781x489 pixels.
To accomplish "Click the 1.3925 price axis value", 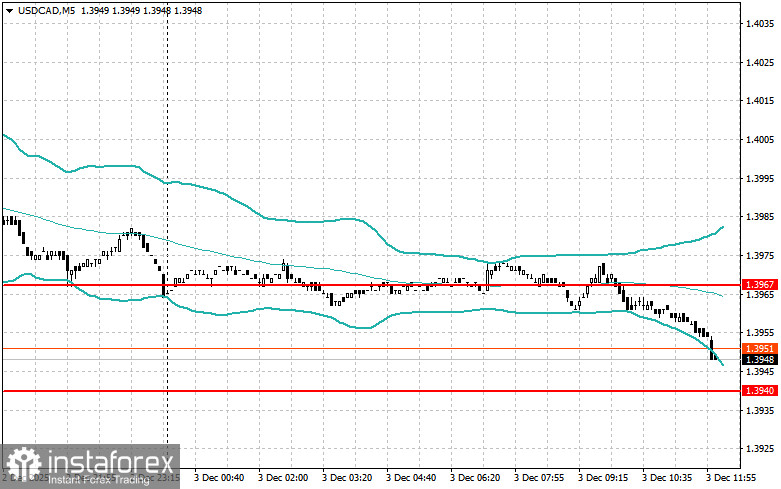I will click(x=760, y=449).
